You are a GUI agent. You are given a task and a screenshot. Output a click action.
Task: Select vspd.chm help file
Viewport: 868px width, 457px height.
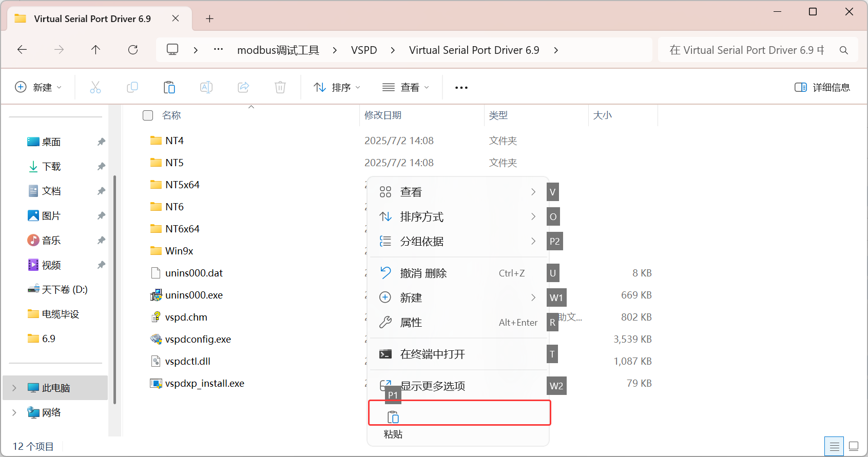coord(179,317)
